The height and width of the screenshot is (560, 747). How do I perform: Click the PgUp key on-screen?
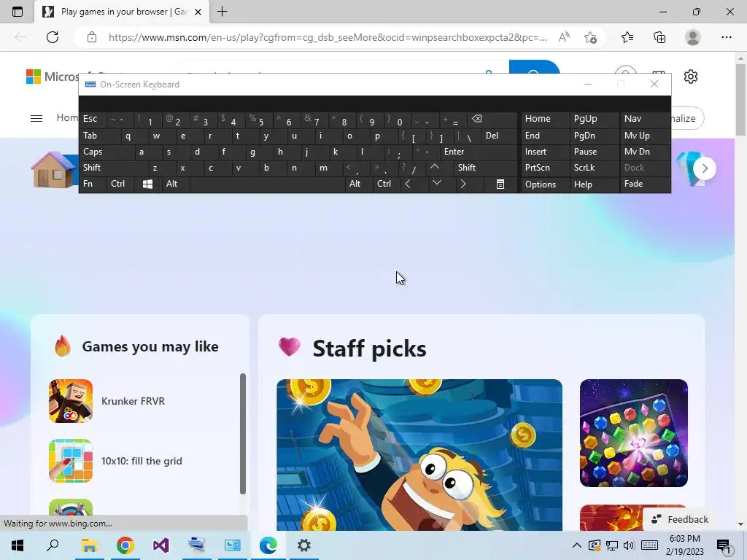click(x=595, y=119)
